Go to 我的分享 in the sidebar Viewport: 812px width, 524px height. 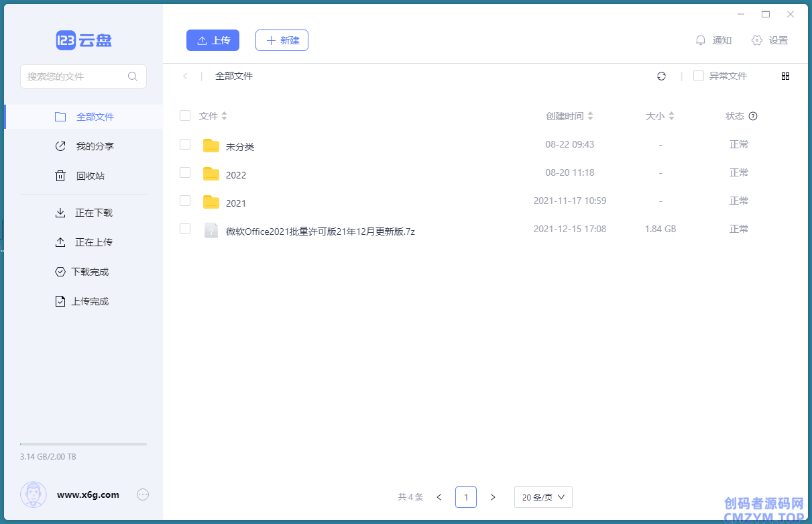95,146
